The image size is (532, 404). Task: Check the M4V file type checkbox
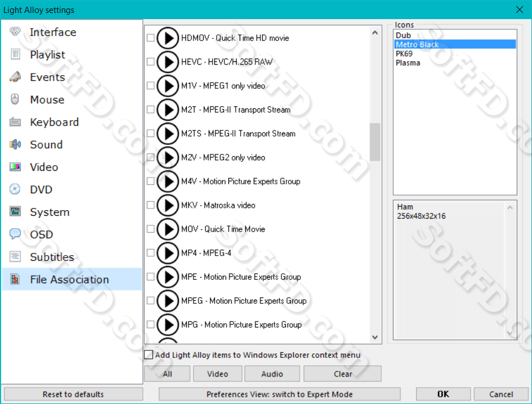tap(151, 181)
